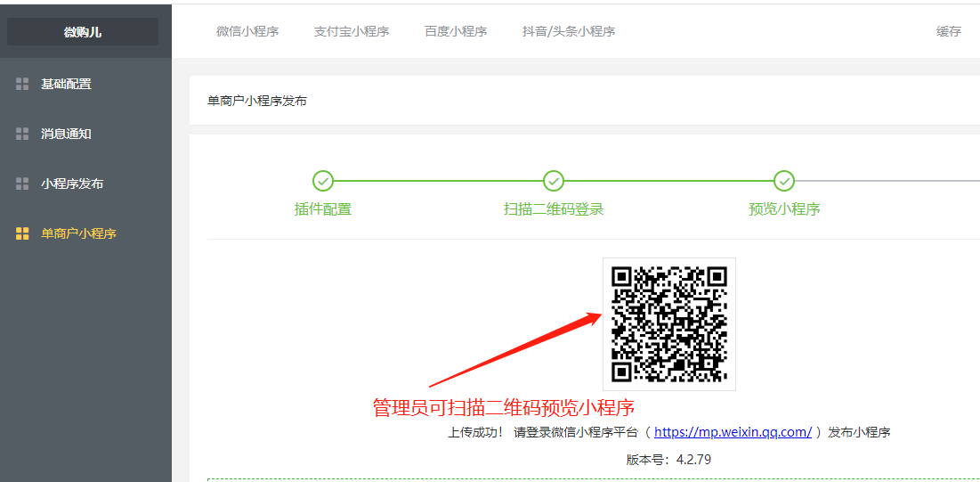980x482 pixels.
Task: Click the grid icon beside 基础配置
Action: pos(22,84)
